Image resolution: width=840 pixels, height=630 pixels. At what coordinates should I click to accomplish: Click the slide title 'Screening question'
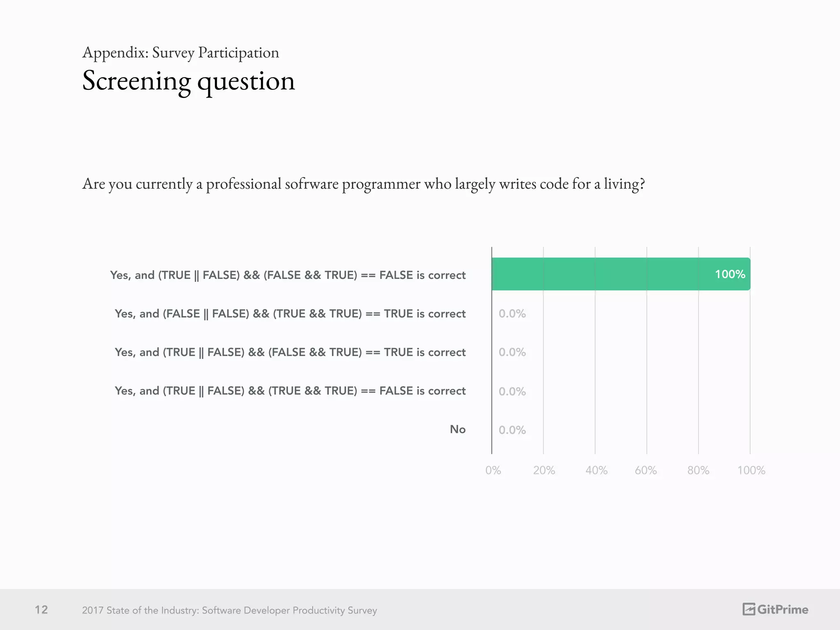[188, 81]
